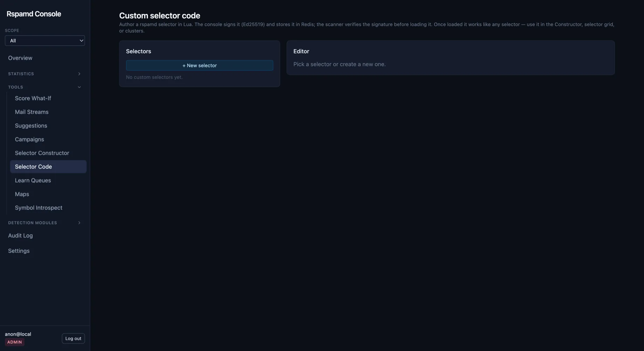Viewport: 644px width, 351px height.
Task: Click the + New selector button
Action: (x=200, y=66)
